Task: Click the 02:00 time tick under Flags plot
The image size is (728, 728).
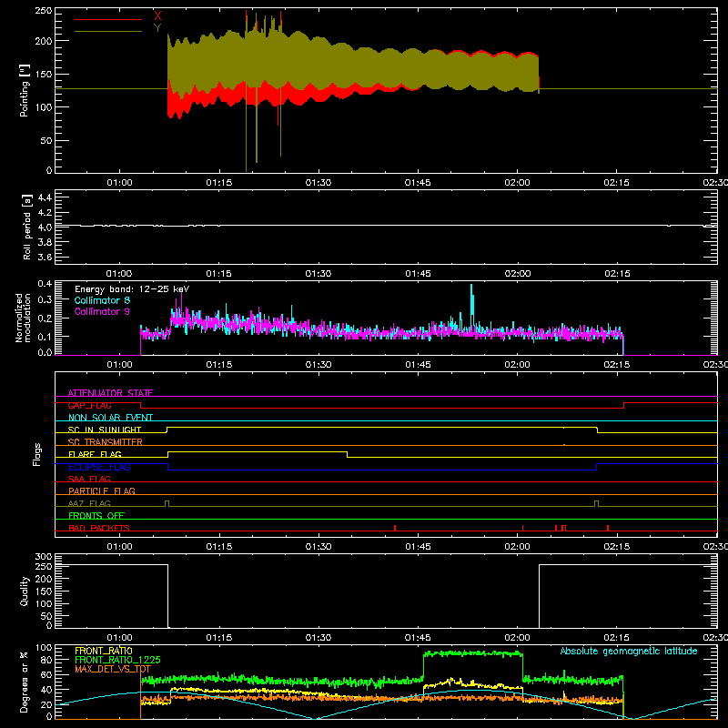Action: click(x=517, y=547)
